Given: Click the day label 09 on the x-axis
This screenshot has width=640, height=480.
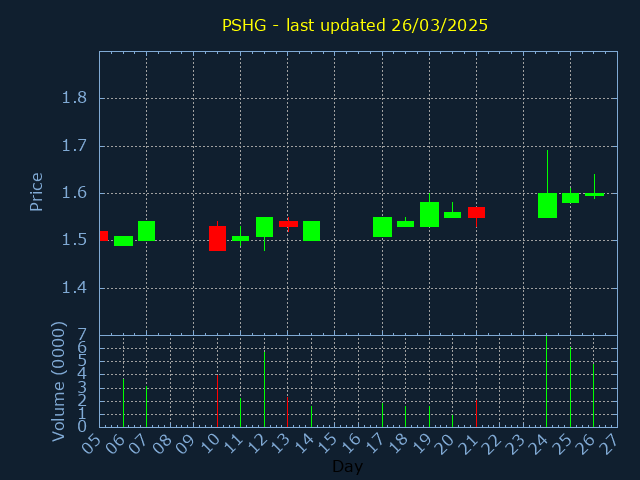Looking at the screenshot, I should [x=186, y=443].
